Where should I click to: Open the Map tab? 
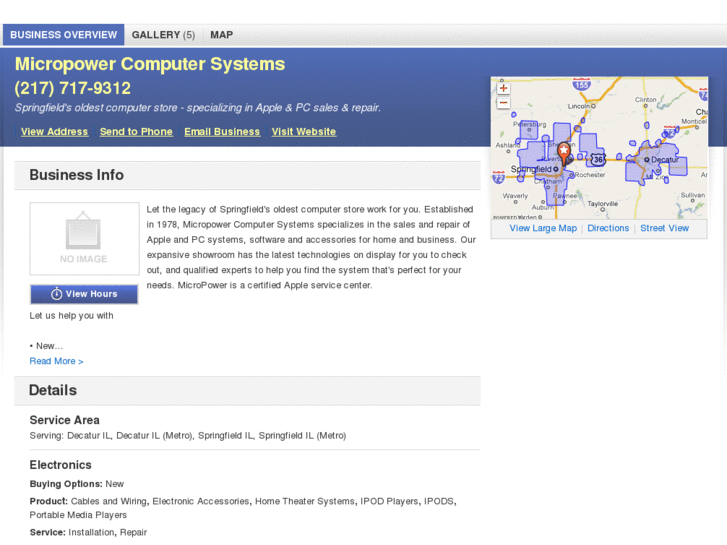coord(222,35)
